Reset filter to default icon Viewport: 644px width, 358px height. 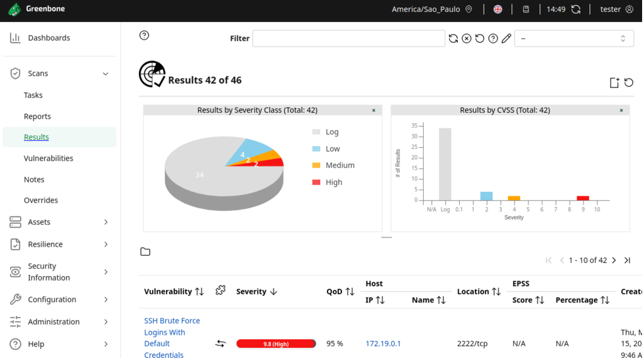pyautogui.click(x=479, y=38)
